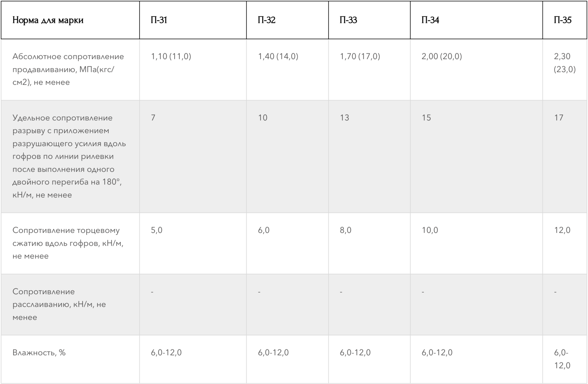Image resolution: width=588 pixels, height=384 pixels.
Task: Click the 10,0 cell under П-34
Action: tap(430, 230)
